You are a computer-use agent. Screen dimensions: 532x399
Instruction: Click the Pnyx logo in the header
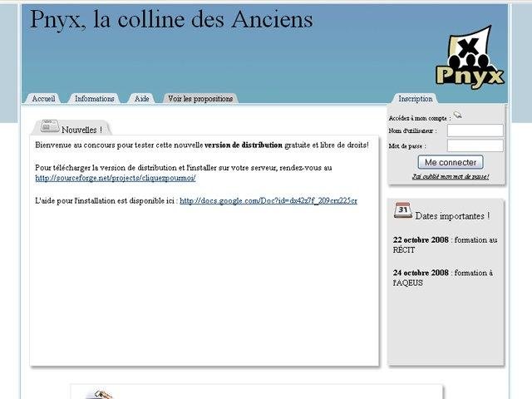tap(470, 58)
